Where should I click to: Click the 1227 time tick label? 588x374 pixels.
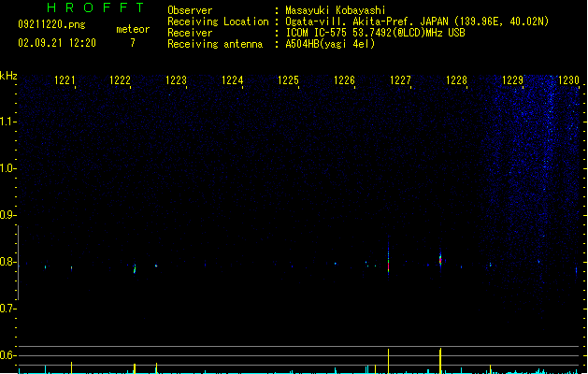coord(400,80)
